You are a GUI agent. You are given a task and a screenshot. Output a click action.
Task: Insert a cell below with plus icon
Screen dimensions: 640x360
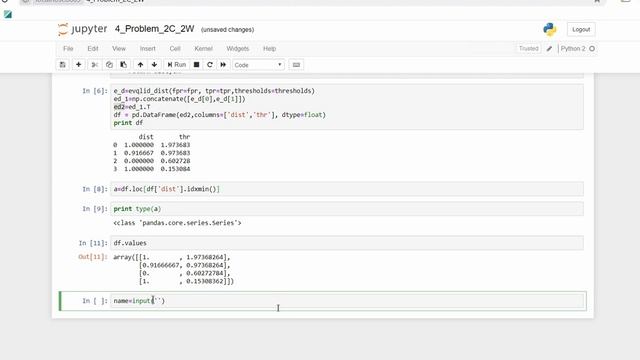coord(78,65)
